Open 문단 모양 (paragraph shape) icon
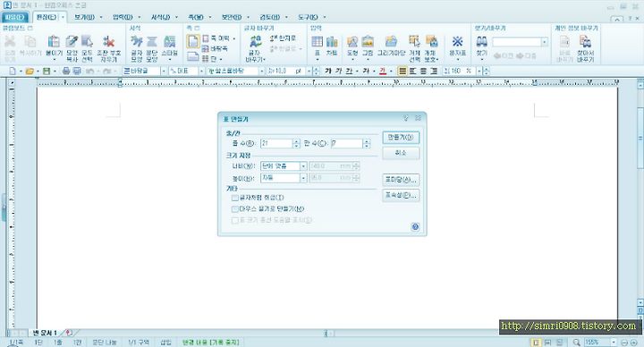The height and width of the screenshot is (347, 644). tap(152, 41)
